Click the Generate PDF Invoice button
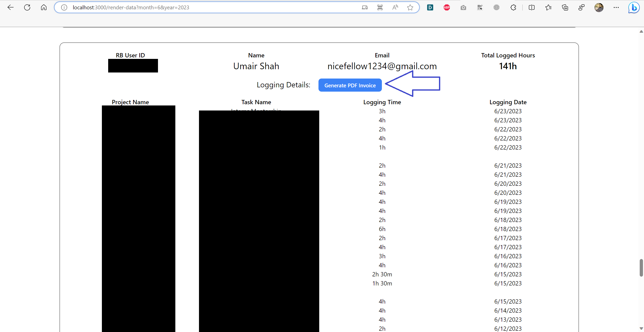The image size is (644, 332). pyautogui.click(x=350, y=85)
